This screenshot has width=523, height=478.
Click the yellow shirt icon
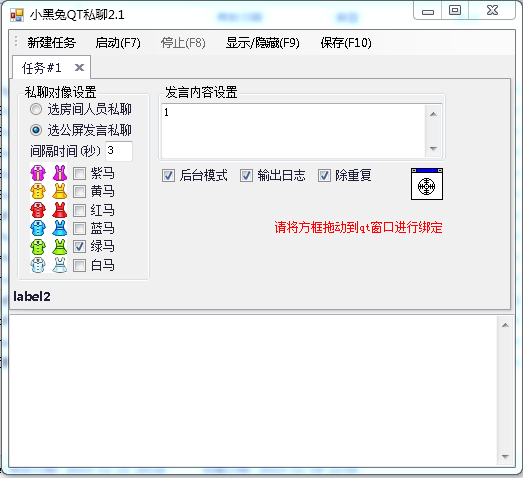click(x=38, y=191)
